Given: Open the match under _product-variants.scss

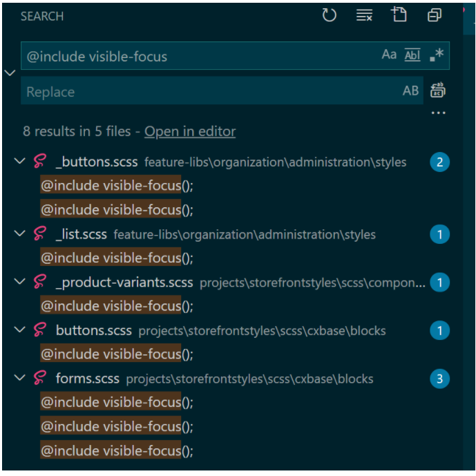Looking at the screenshot, I should [117, 305].
